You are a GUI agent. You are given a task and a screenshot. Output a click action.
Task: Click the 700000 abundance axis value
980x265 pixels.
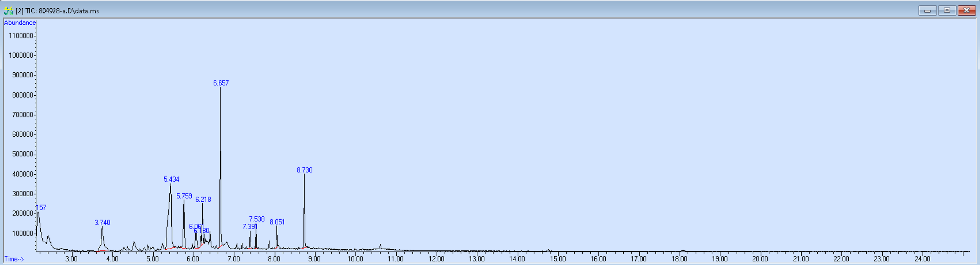tap(23, 115)
